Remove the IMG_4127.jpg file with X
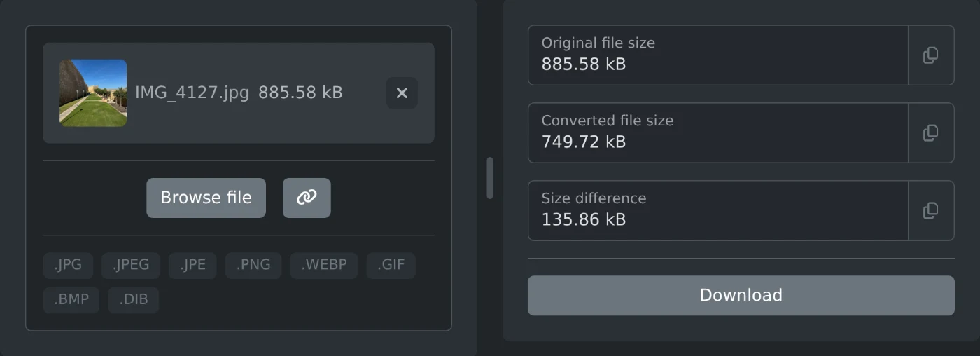Viewport: 980px width, 356px height. pos(402,93)
